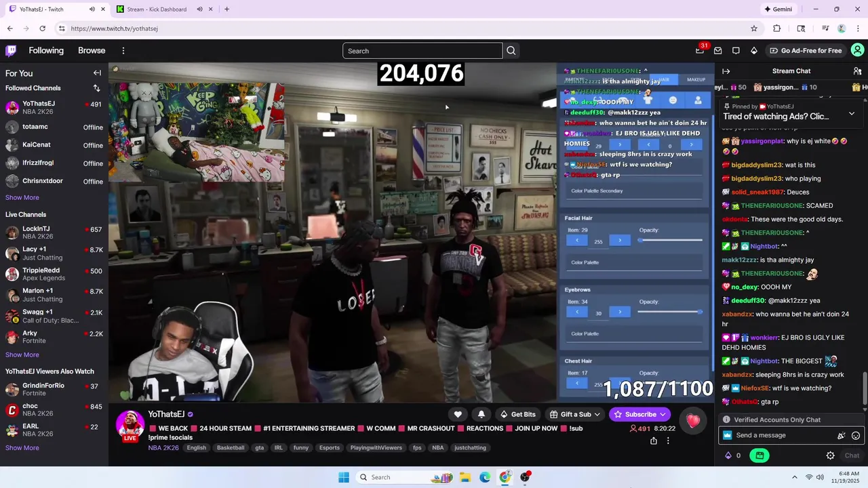
Task: Click the Chat send button
Action: [852, 455]
